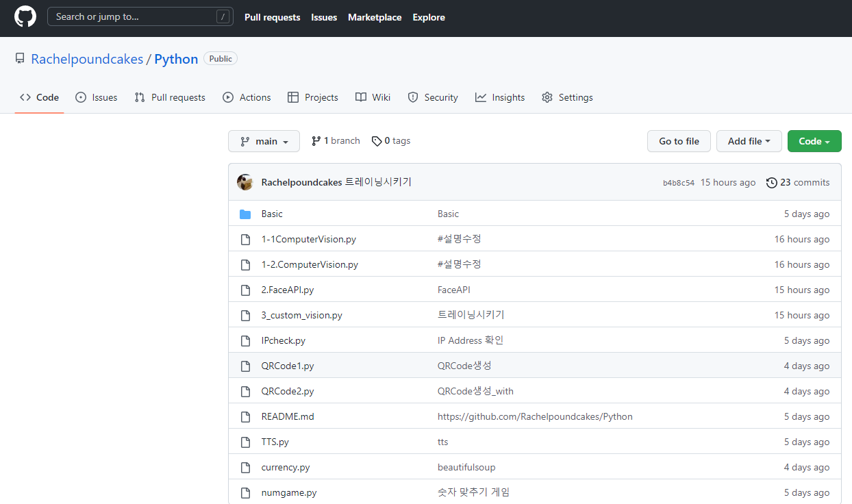
Task: Open the main branch selector dropdown
Action: coord(264,141)
